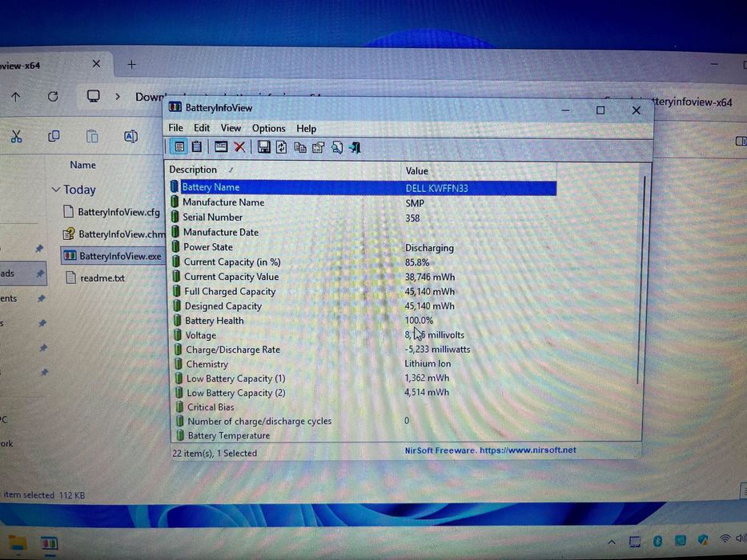Select the Low Battery Capacity (1) row

point(363,378)
